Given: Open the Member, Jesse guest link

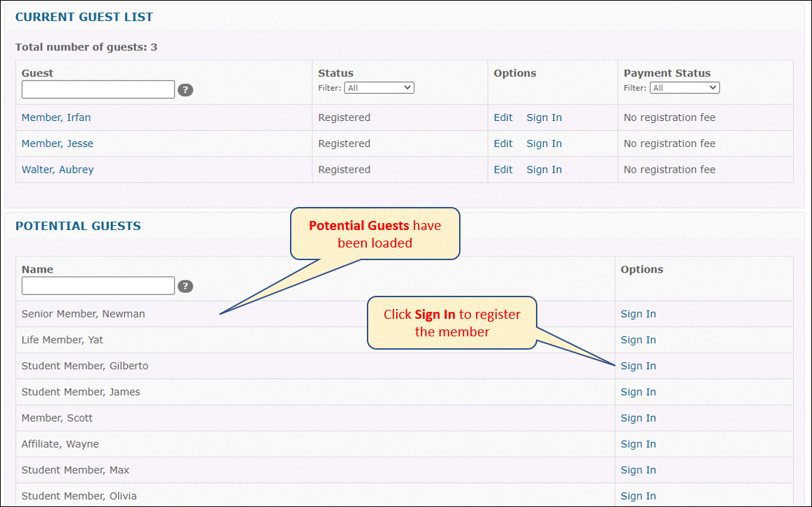Looking at the screenshot, I should click(57, 143).
